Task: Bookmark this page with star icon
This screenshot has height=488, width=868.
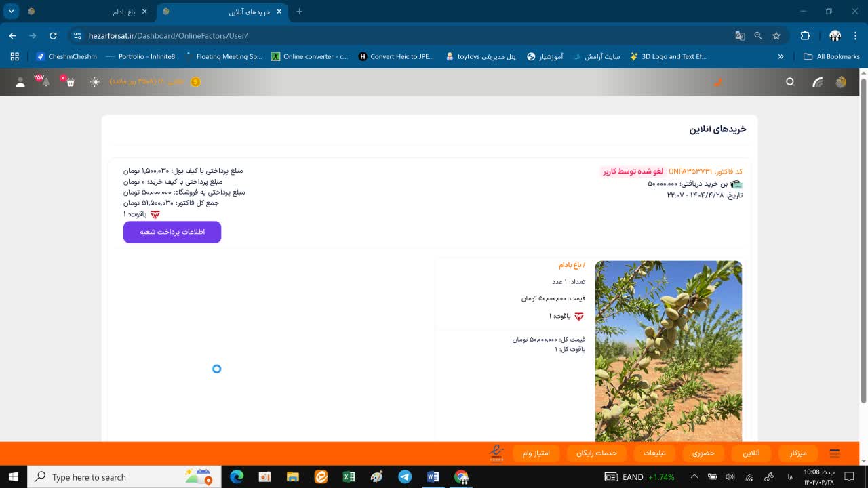Action: tap(776, 35)
